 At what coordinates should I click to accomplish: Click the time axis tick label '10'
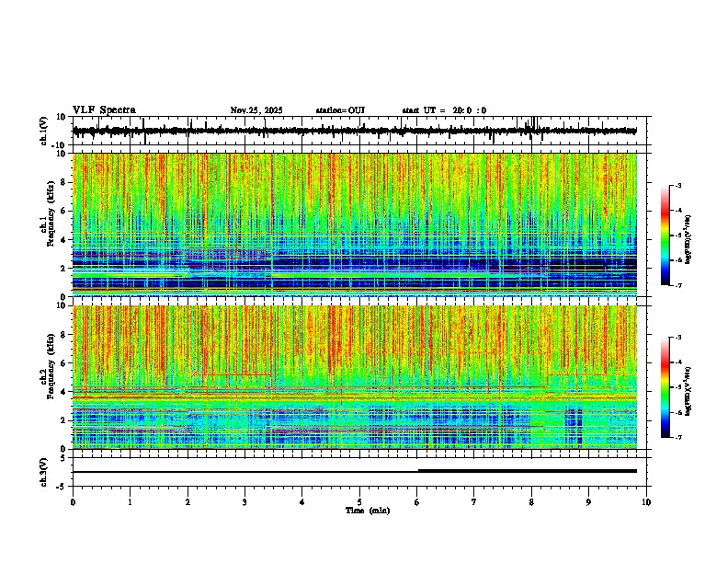[x=646, y=502]
